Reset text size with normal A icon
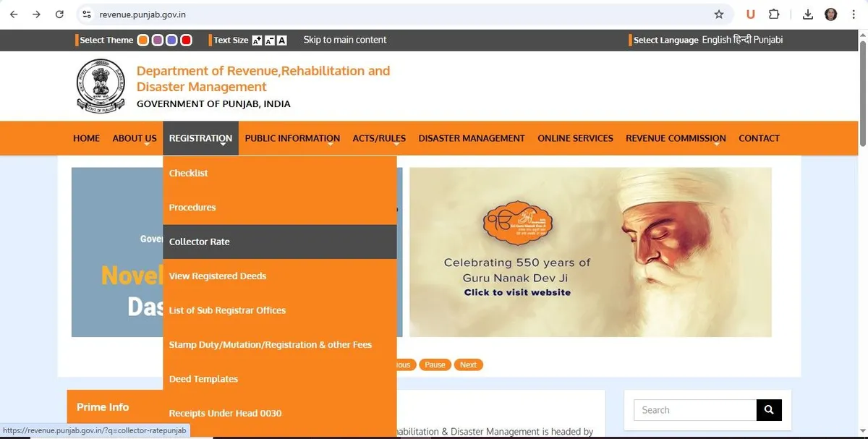Viewport: 868px width, 439px height. click(x=282, y=41)
